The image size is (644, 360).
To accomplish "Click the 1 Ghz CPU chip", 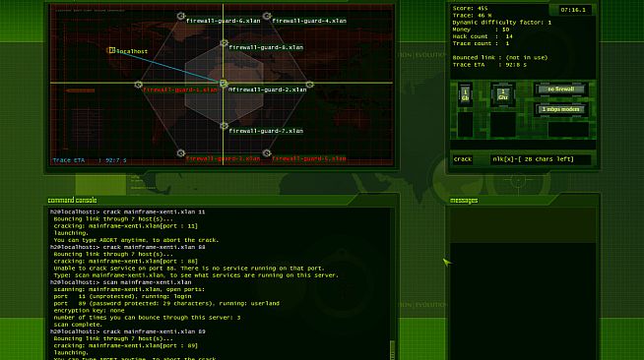I will click(x=503, y=94).
